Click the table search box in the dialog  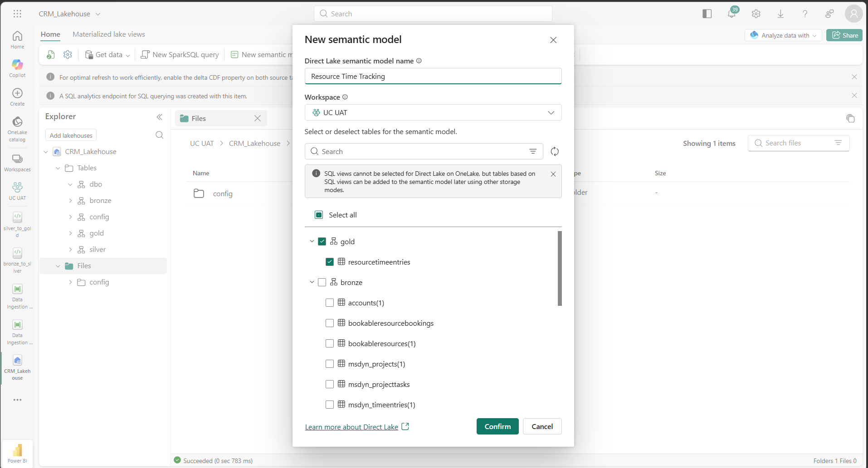coord(424,151)
